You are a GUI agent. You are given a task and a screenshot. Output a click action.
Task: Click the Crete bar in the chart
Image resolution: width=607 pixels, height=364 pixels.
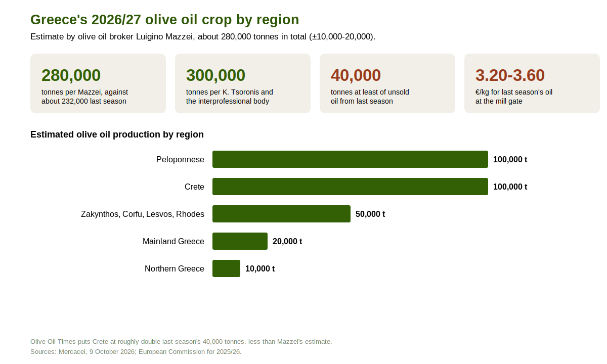350,187
